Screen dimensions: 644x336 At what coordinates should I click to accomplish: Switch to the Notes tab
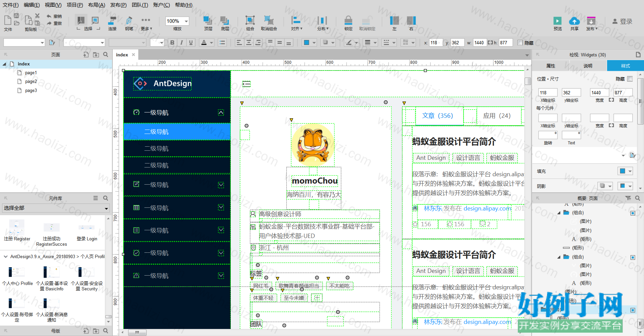tap(588, 66)
